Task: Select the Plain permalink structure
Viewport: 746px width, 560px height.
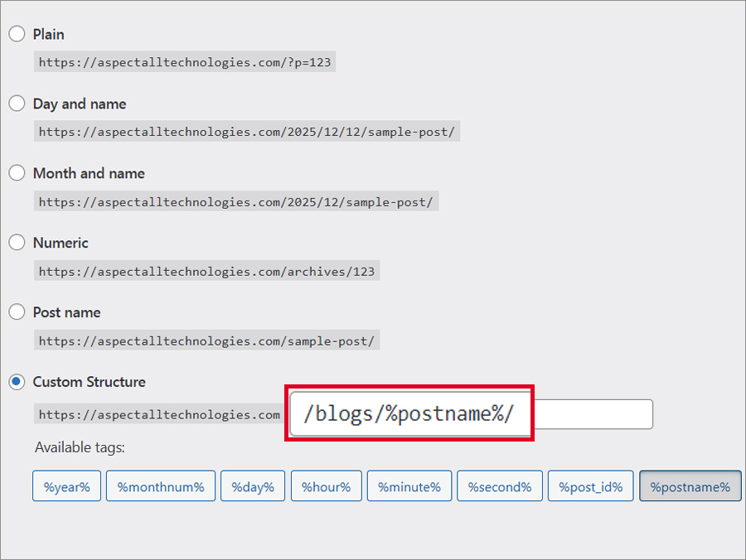Action: (17, 34)
